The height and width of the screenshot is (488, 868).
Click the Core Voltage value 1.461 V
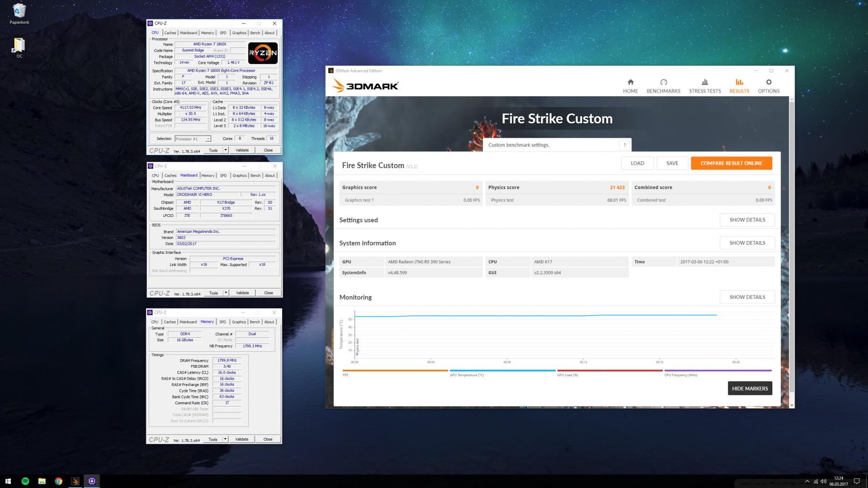[x=233, y=62]
